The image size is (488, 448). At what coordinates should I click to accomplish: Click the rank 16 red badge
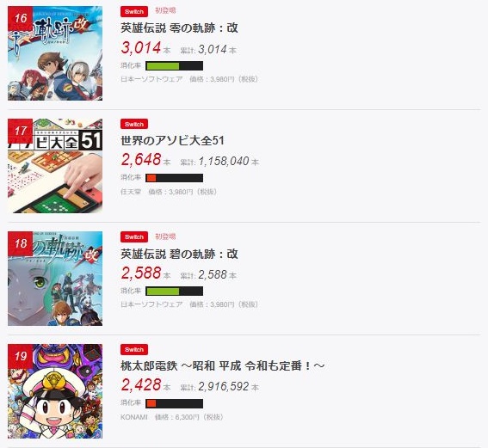(21, 18)
